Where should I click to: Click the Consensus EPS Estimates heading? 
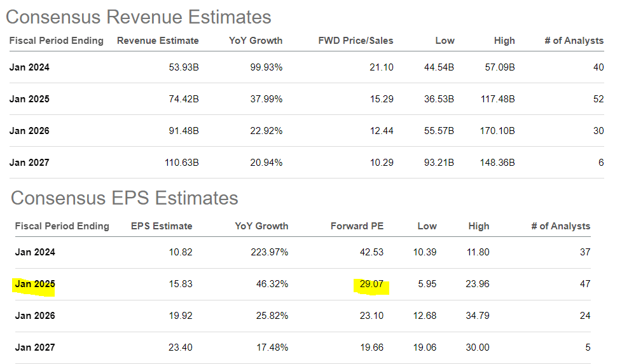click(x=124, y=198)
